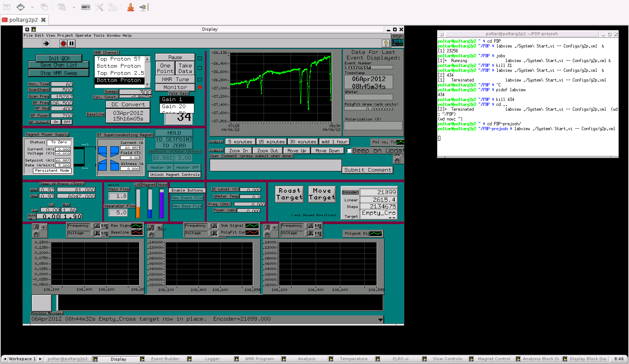Screen dimensions: 629x364
Task: Click the pan hand tool under polarization chart
Action: tap(397, 160)
